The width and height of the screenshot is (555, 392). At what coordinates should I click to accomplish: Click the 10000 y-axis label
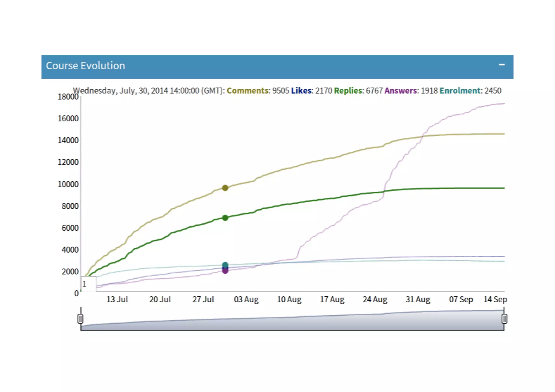68,184
